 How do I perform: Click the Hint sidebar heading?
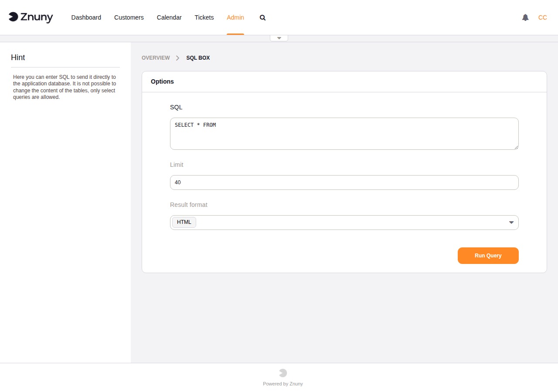tap(18, 57)
